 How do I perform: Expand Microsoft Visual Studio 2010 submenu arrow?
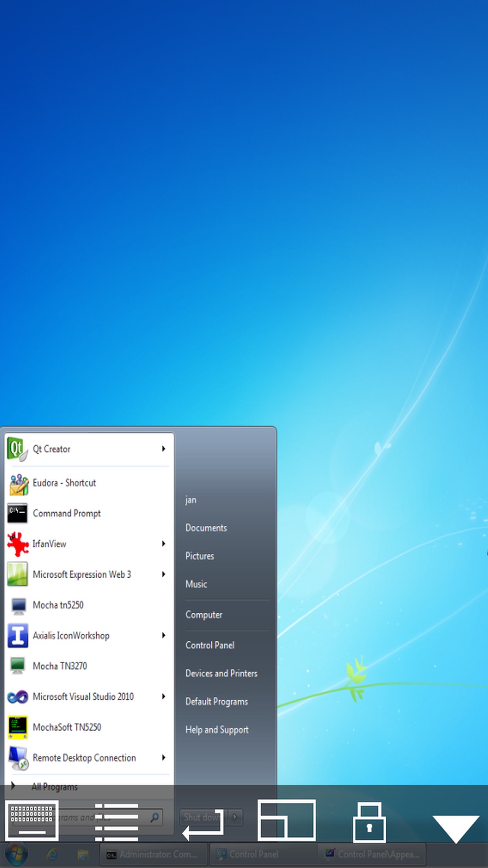tap(163, 696)
